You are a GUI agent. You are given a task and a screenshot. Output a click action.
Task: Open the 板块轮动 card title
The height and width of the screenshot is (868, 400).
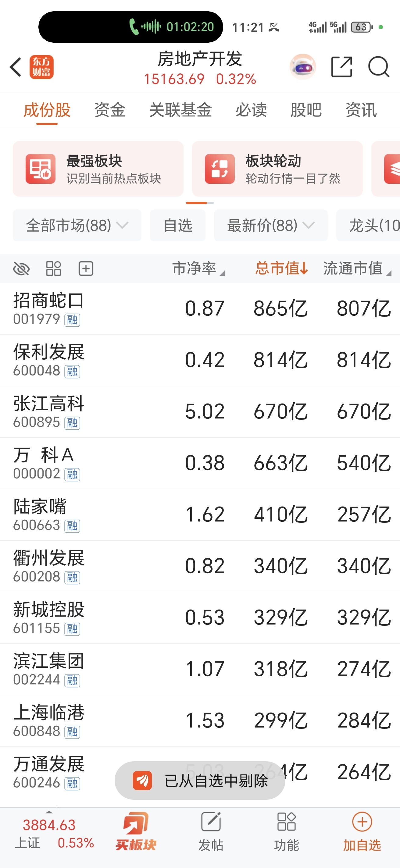point(273,161)
